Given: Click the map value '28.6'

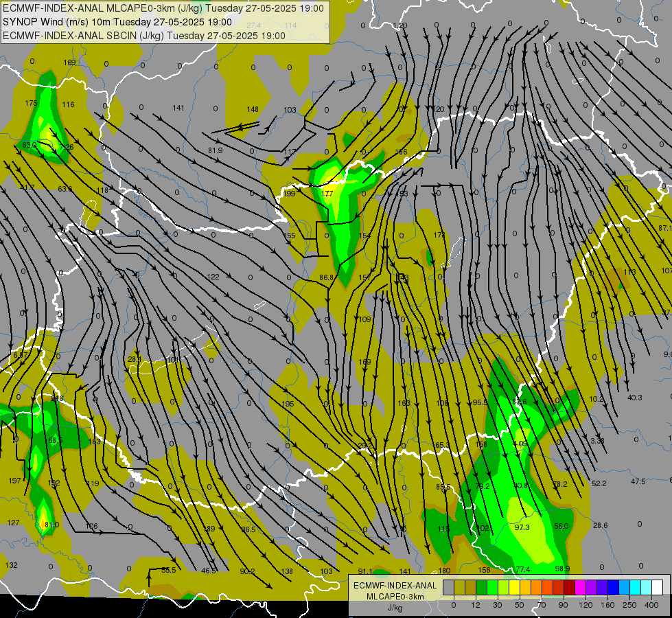Looking at the screenshot, I should pos(600,525).
